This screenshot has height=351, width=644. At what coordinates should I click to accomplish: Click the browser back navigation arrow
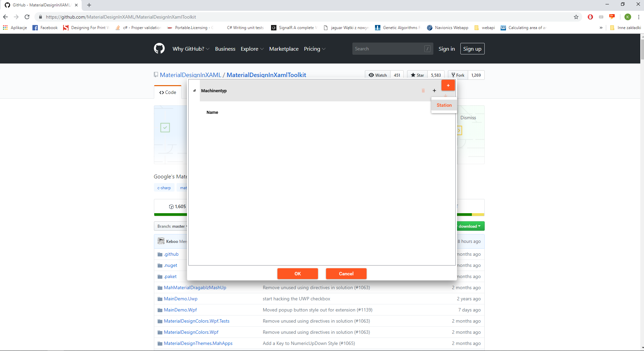coord(5,17)
